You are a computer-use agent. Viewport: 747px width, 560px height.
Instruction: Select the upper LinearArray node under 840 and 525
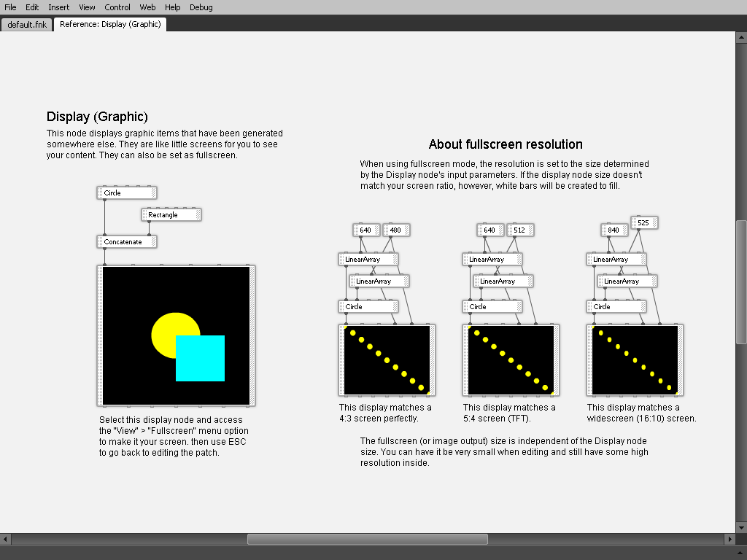click(616, 260)
